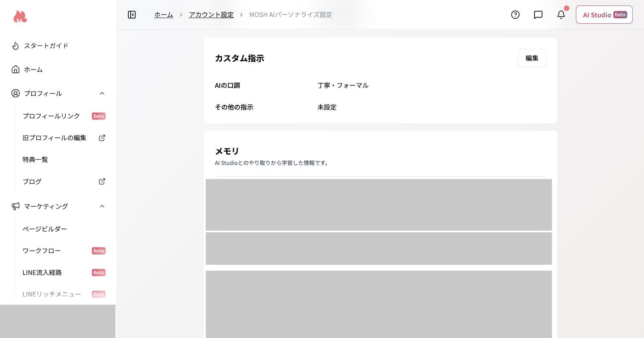Open help via the question mark icon
The width and height of the screenshot is (644, 338).
coord(515,15)
